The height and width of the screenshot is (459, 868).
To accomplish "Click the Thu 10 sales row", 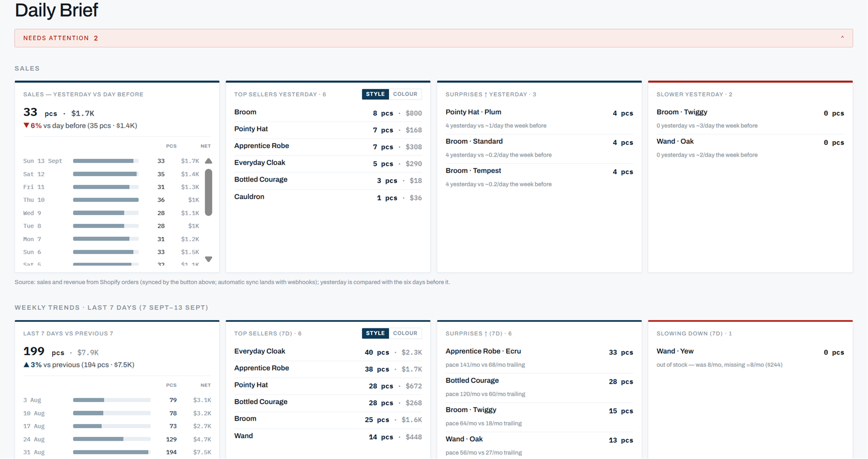I will click(111, 200).
